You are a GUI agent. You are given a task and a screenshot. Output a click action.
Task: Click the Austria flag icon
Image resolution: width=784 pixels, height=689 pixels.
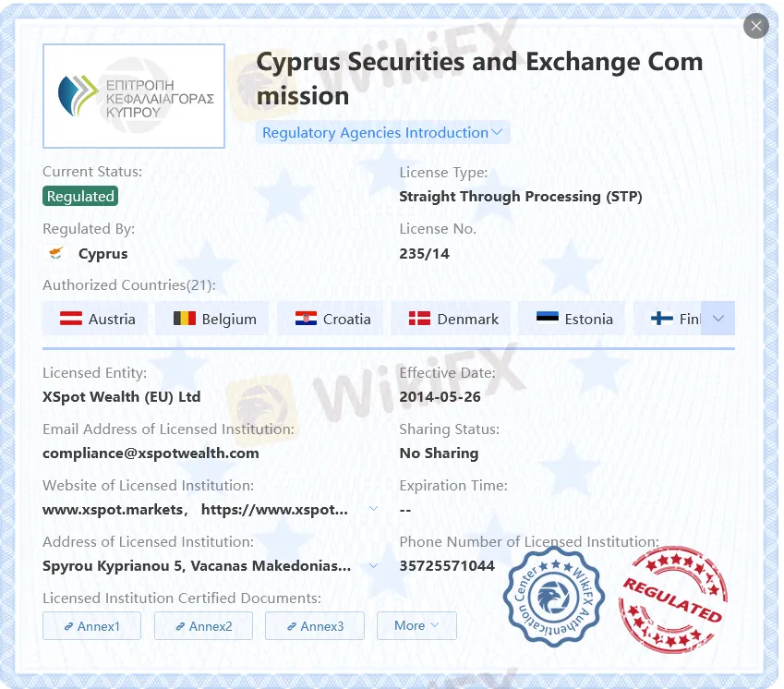coord(71,319)
